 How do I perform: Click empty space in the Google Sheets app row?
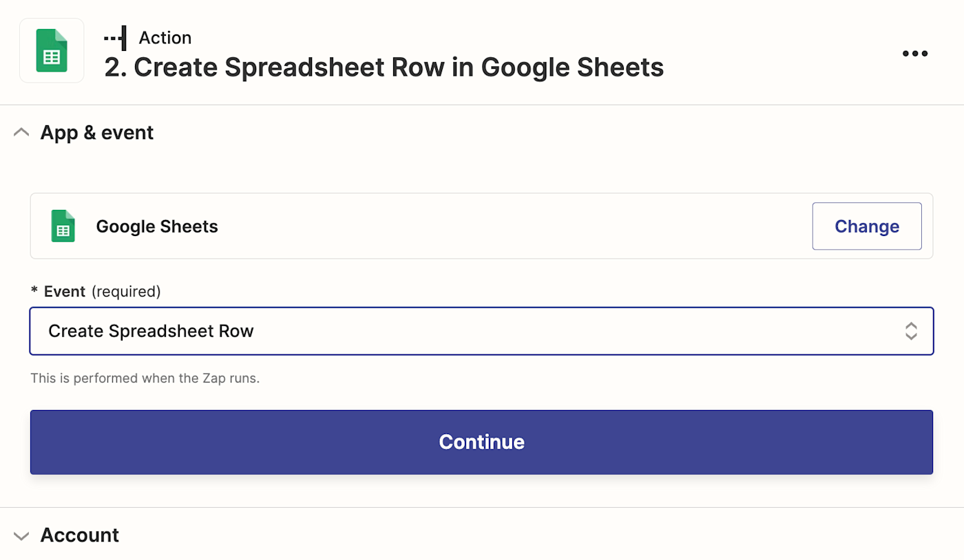pyautogui.click(x=510, y=226)
